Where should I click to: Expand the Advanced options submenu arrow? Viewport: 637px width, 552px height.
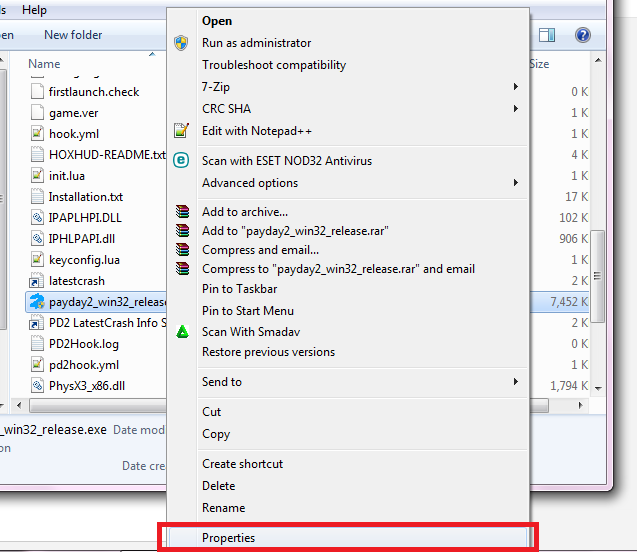click(x=516, y=182)
